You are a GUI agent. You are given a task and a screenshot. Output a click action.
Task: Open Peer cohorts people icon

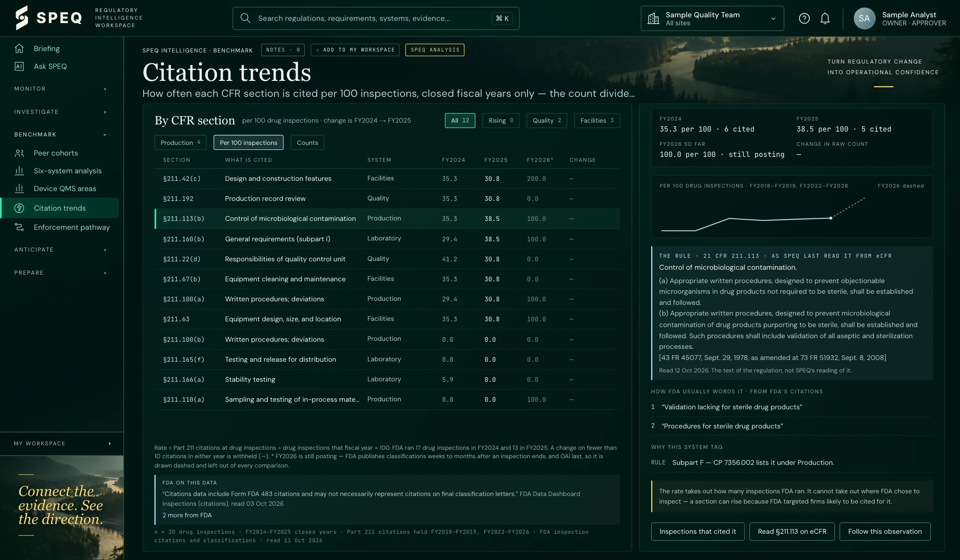[x=19, y=153]
